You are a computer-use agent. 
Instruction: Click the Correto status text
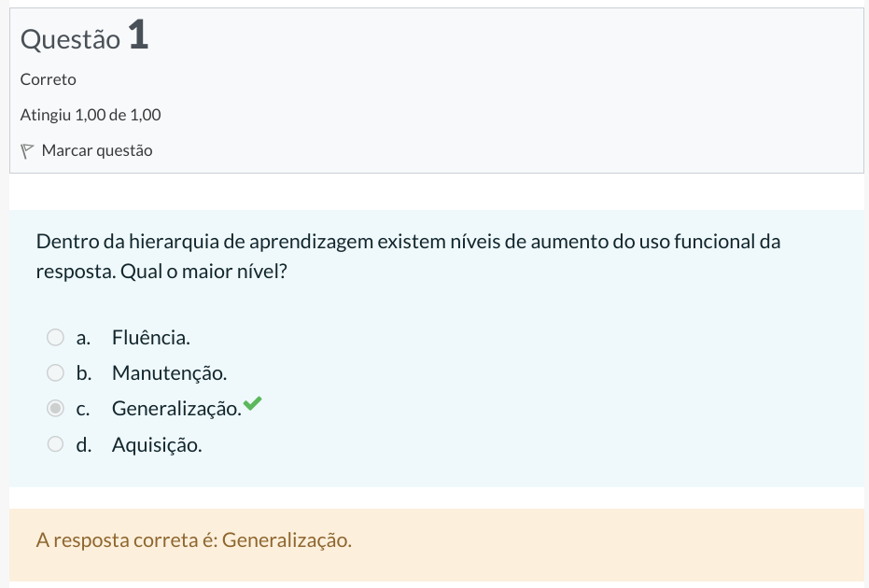(x=49, y=79)
